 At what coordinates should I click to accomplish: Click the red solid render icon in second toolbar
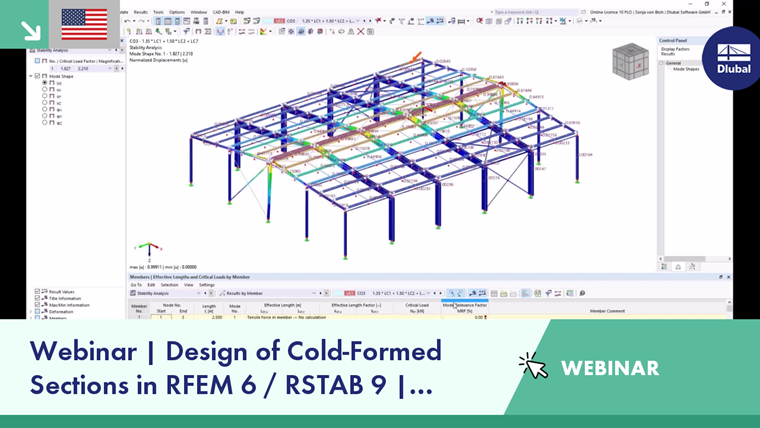click(320, 32)
